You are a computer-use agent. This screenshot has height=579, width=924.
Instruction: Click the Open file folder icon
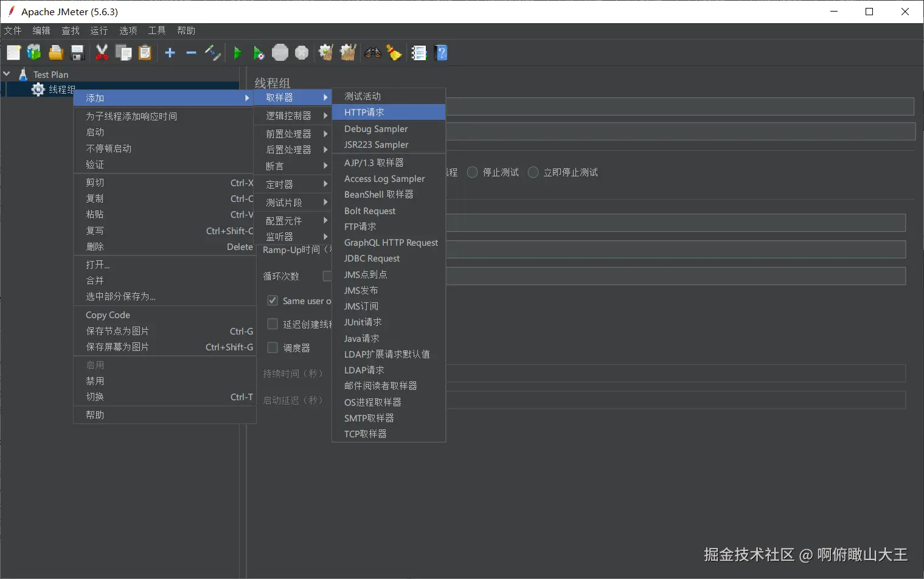[56, 53]
